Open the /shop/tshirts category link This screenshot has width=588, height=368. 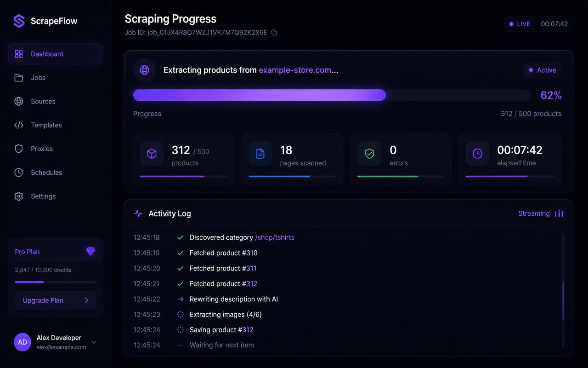(275, 237)
